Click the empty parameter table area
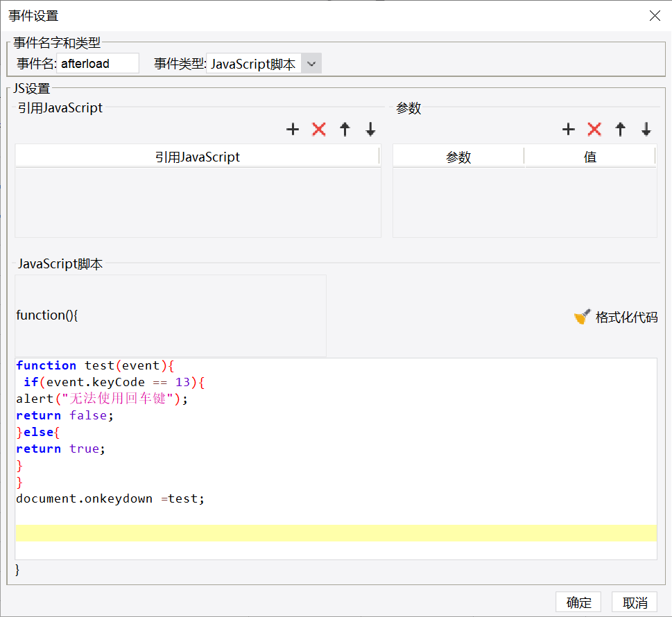This screenshot has width=672, height=617. click(525, 202)
